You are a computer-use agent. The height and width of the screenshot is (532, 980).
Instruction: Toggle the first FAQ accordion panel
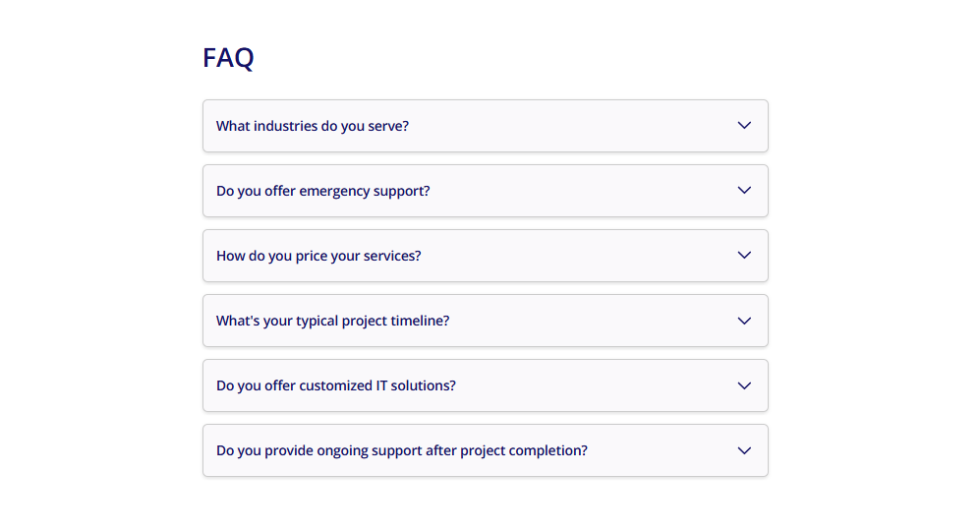click(x=485, y=126)
